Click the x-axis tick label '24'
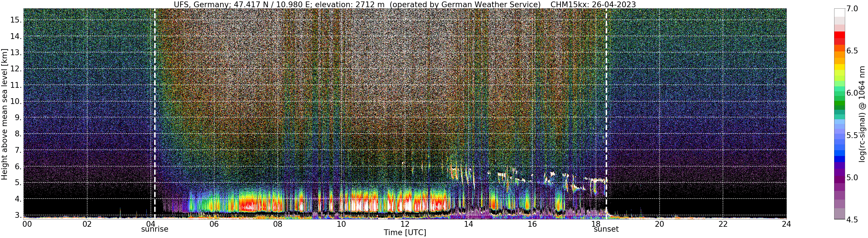The height and width of the screenshot is (238, 868). coord(786,224)
